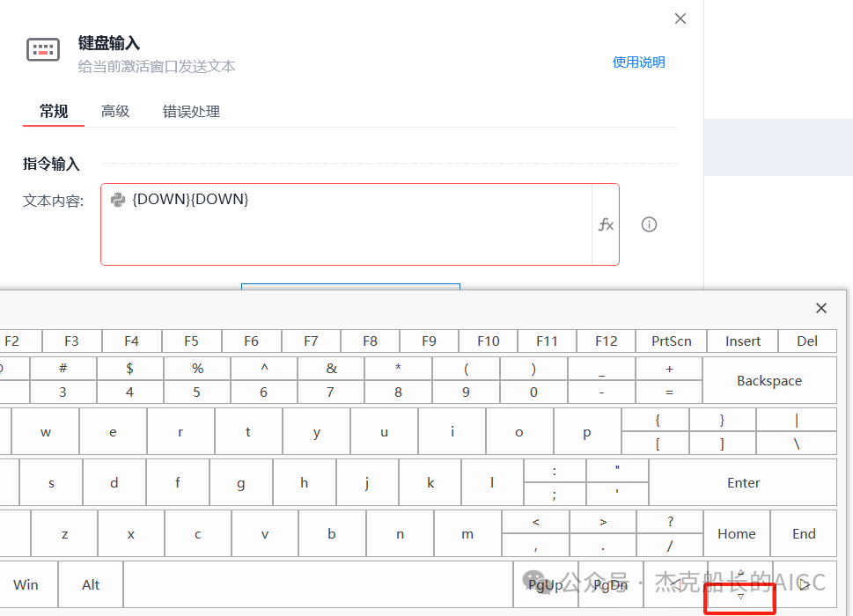Open the info tooltip beside text content
The height and width of the screenshot is (616, 853).
(649, 224)
